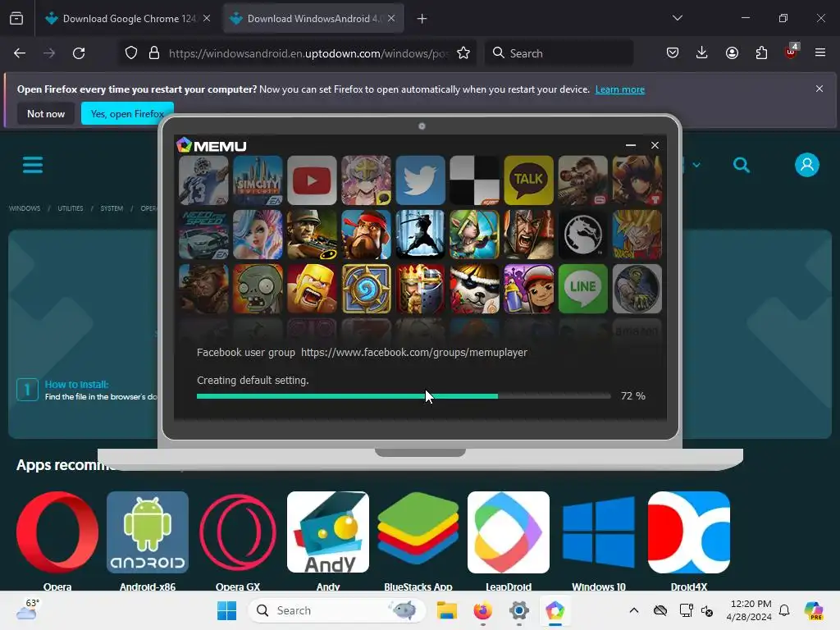Click the Mortal Kombat dragon logo icon
The width and height of the screenshot is (840, 630).
pos(582,235)
